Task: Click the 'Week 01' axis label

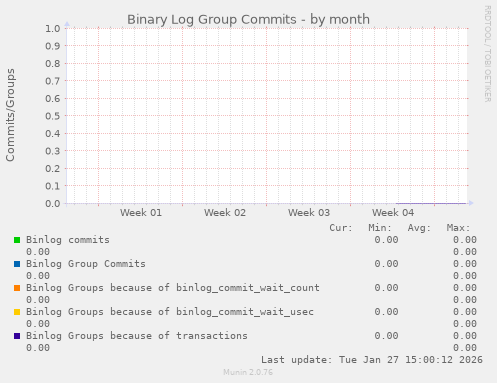Action: click(x=141, y=213)
